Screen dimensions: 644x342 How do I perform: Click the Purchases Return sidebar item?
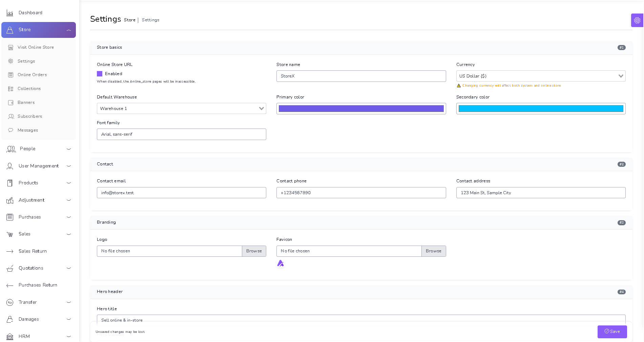pyautogui.click(x=38, y=285)
